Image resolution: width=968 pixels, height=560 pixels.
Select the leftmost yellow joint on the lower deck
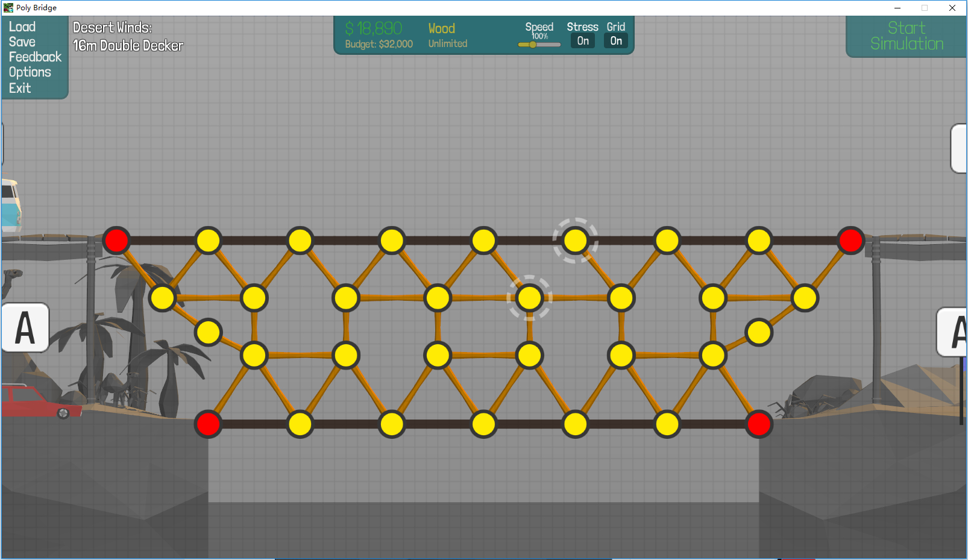(x=300, y=424)
